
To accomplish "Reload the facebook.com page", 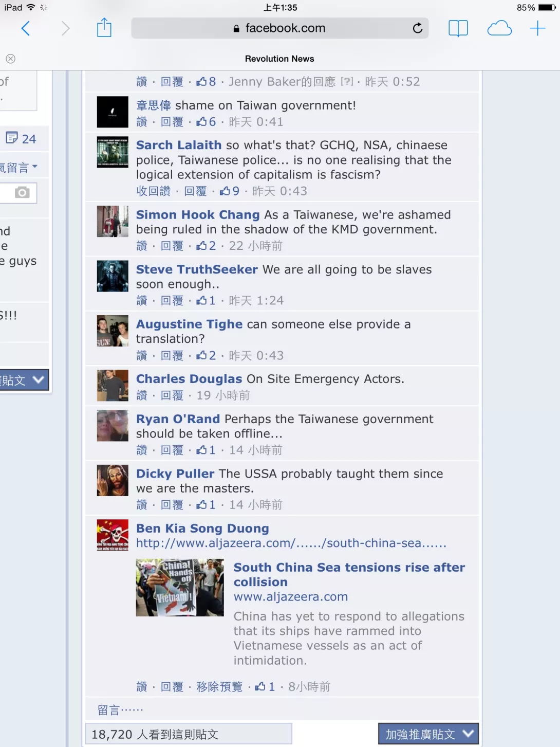I will [x=418, y=28].
